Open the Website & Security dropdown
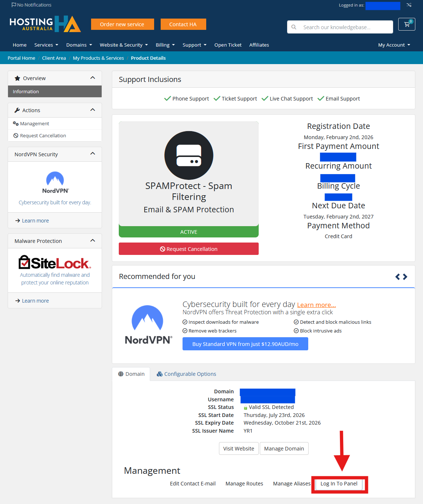The image size is (423, 504). (x=124, y=45)
